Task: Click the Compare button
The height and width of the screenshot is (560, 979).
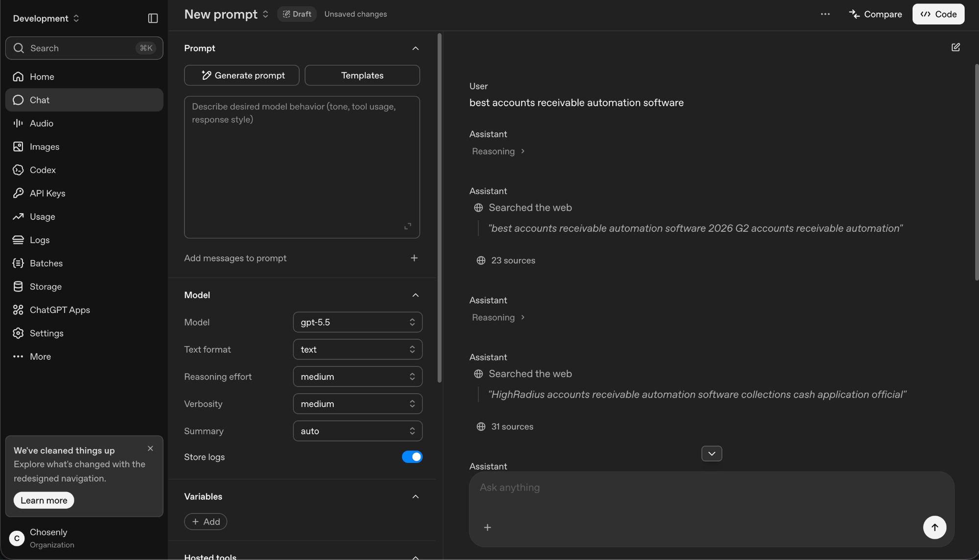Action: click(875, 14)
